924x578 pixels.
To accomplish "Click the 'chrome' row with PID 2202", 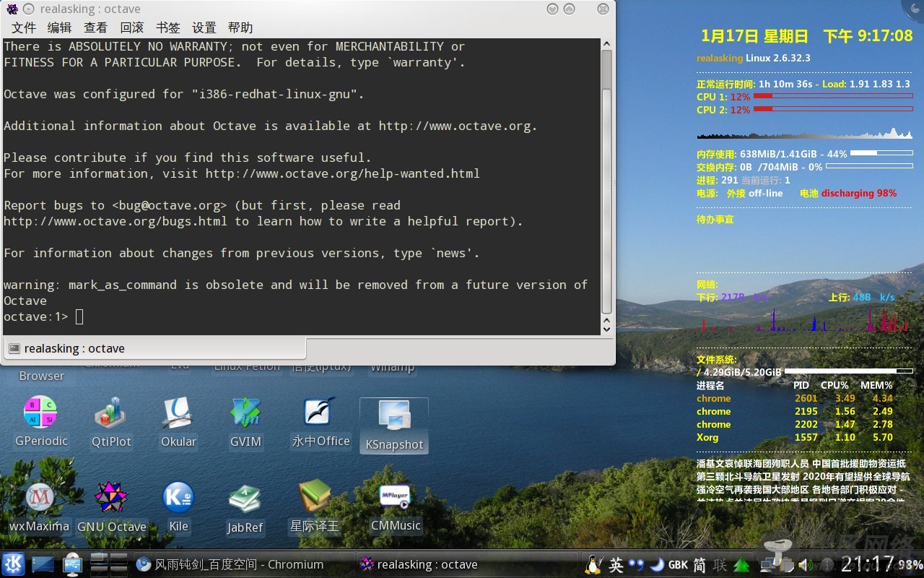I will pos(795,424).
